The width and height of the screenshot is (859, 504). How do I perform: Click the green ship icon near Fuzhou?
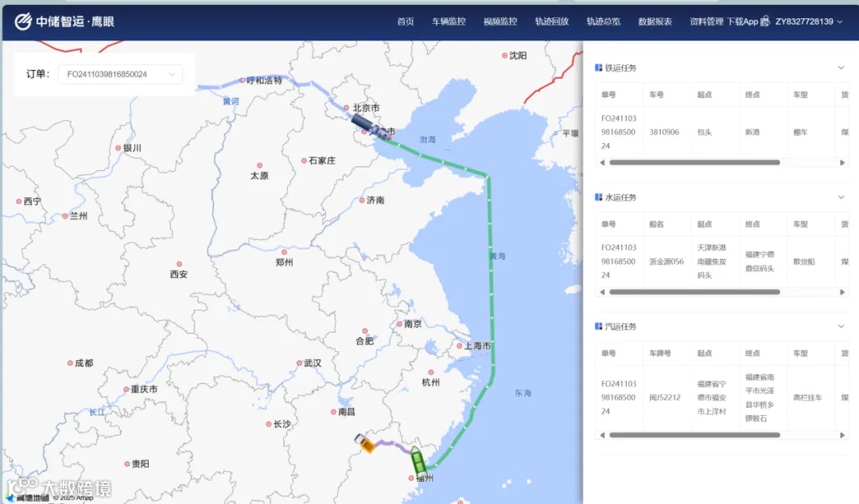418,461
